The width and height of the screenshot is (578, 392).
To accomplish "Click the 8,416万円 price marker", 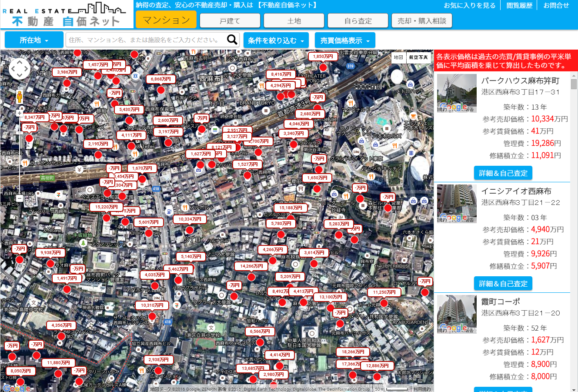I will coord(281,74).
